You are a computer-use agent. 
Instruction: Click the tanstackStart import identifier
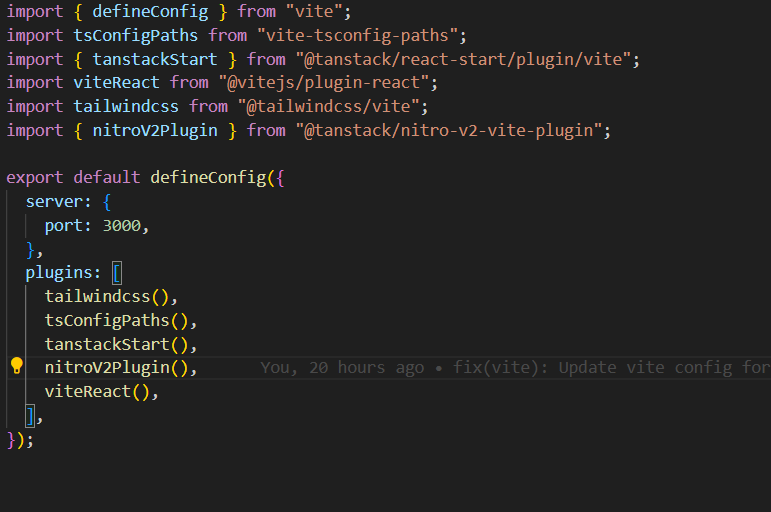pyautogui.click(x=155, y=60)
